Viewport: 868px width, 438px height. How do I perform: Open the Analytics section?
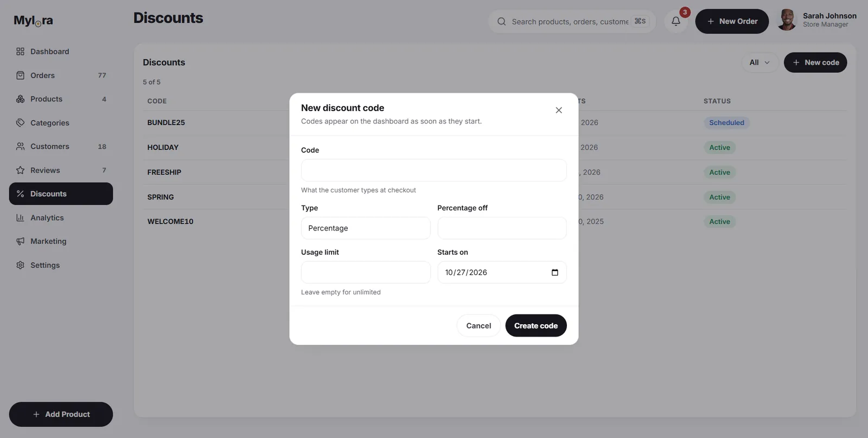click(x=61, y=218)
